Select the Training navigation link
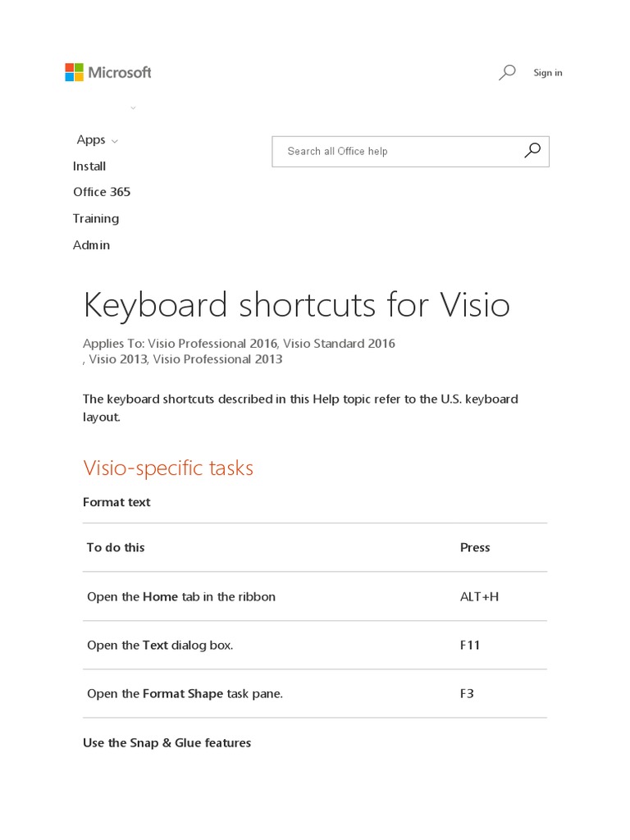Image resolution: width=630 pixels, height=840 pixels. point(96,218)
